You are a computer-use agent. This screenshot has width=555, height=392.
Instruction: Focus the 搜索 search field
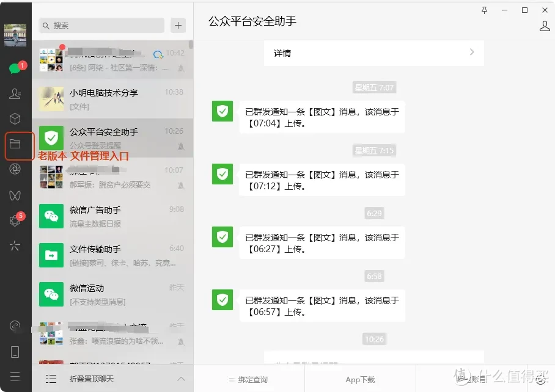point(101,26)
